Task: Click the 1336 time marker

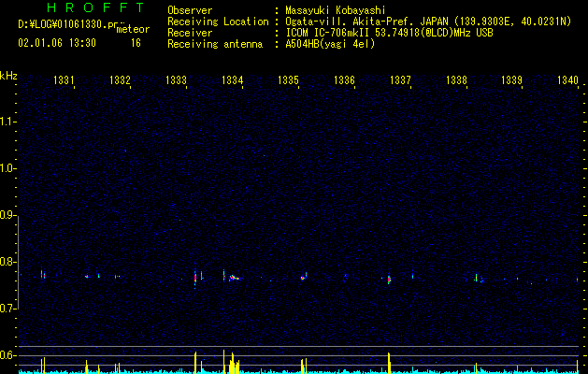Action: (344, 79)
